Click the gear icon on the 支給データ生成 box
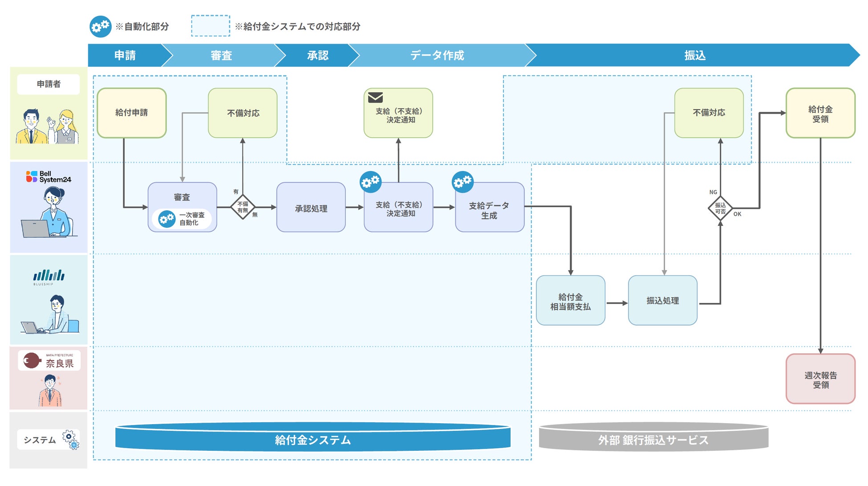The width and height of the screenshot is (868, 486). 462,182
